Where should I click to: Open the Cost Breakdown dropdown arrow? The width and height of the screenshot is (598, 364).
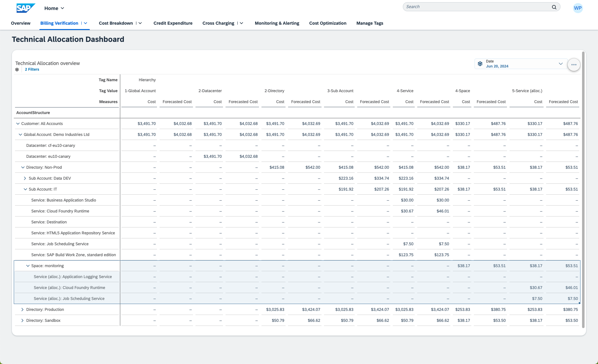pyautogui.click(x=140, y=23)
